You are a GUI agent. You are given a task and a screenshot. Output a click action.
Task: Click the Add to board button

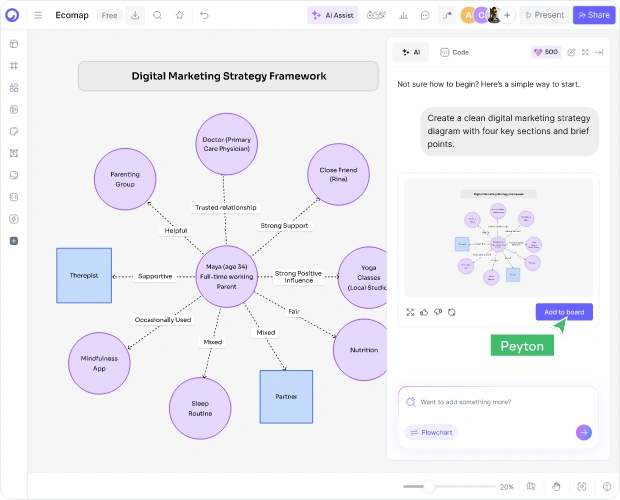[x=564, y=312]
